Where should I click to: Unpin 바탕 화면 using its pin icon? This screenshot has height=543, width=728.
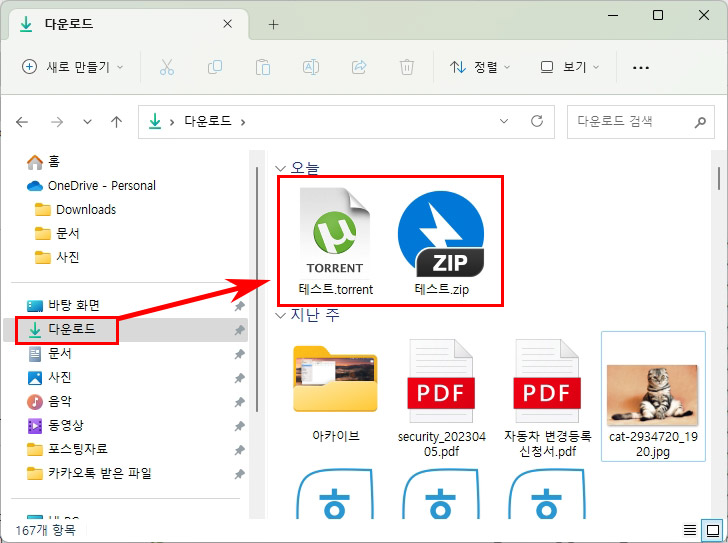coord(239,306)
